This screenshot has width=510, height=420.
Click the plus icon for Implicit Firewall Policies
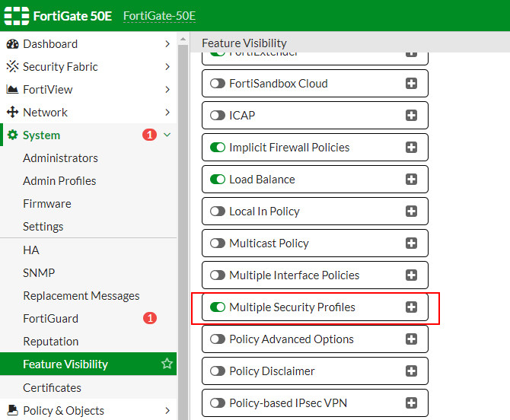point(412,148)
